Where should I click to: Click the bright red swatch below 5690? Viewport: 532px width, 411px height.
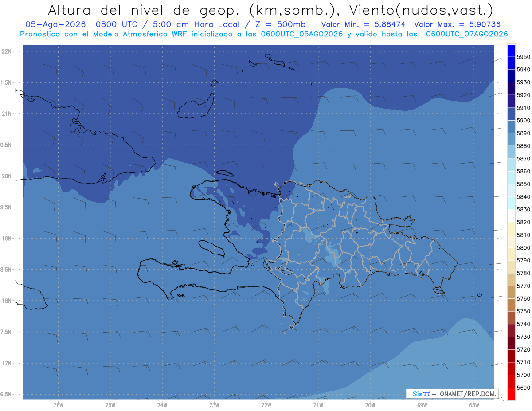coord(511,394)
